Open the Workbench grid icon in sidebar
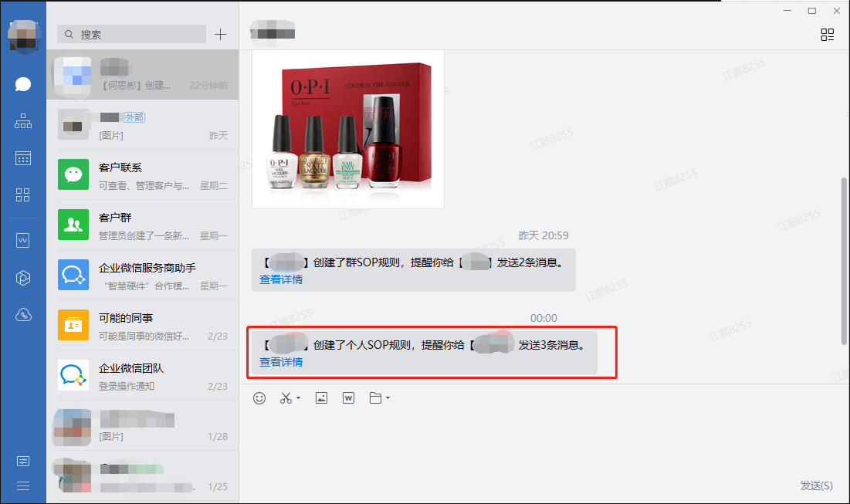850x504 pixels. (x=22, y=195)
